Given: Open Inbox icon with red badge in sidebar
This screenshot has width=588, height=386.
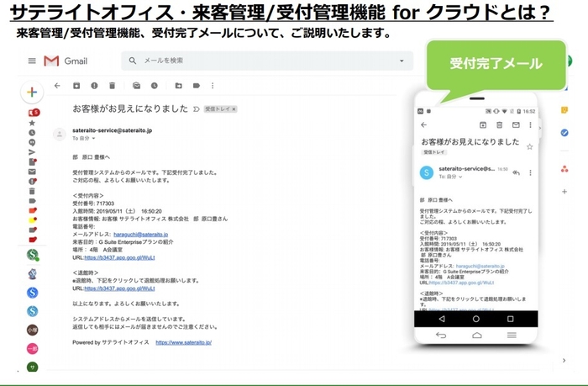Looking at the screenshot, I should click(x=34, y=113).
